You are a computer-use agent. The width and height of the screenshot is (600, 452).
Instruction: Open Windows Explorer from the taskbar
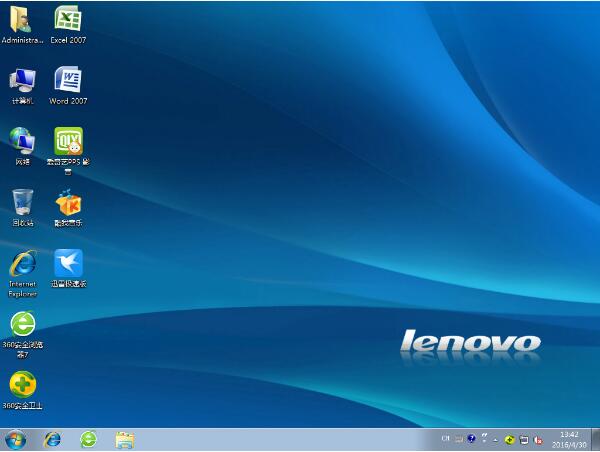(x=125, y=440)
